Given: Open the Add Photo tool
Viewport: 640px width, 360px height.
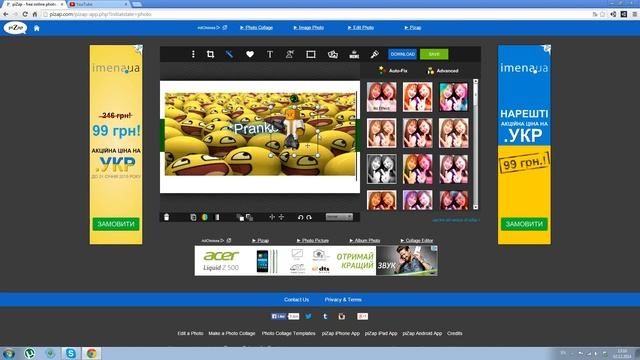Looking at the screenshot, I should (x=333, y=54).
